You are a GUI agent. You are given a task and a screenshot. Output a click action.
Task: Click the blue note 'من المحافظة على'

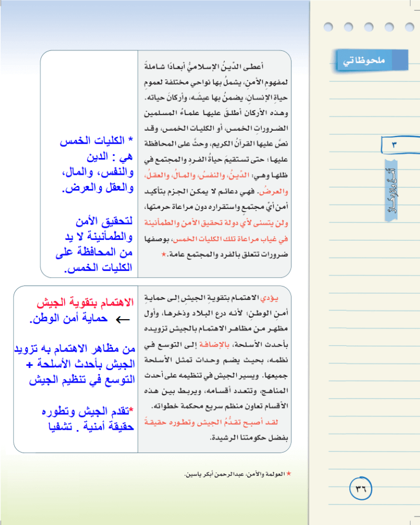coord(94,252)
